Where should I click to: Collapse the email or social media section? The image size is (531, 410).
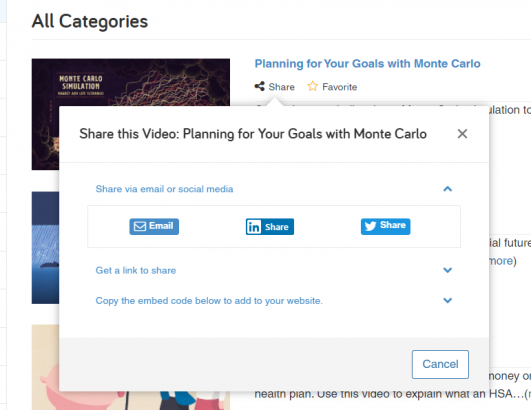tap(448, 189)
